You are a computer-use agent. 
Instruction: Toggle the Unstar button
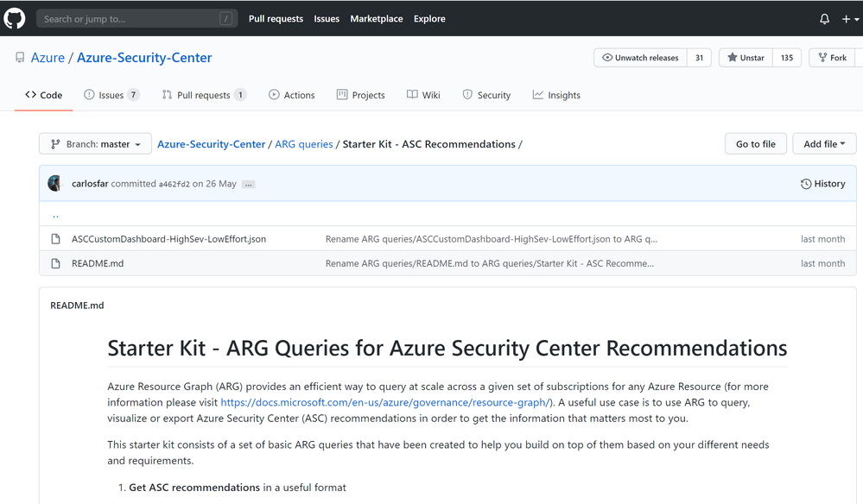746,58
